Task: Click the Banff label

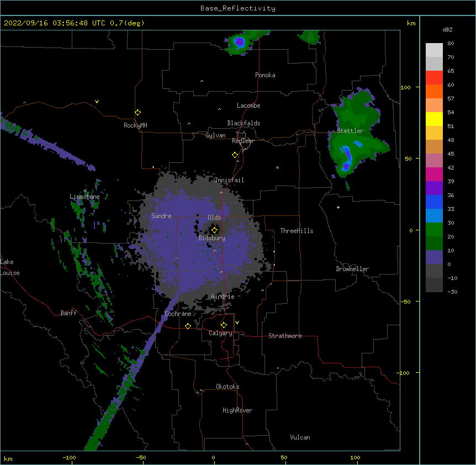Action: click(x=68, y=313)
